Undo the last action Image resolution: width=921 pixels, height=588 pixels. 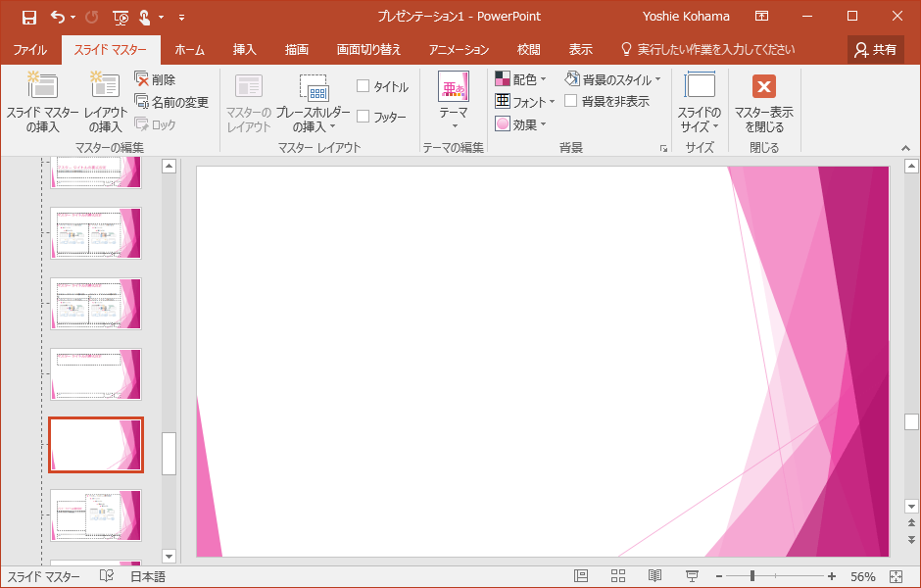click(58, 17)
